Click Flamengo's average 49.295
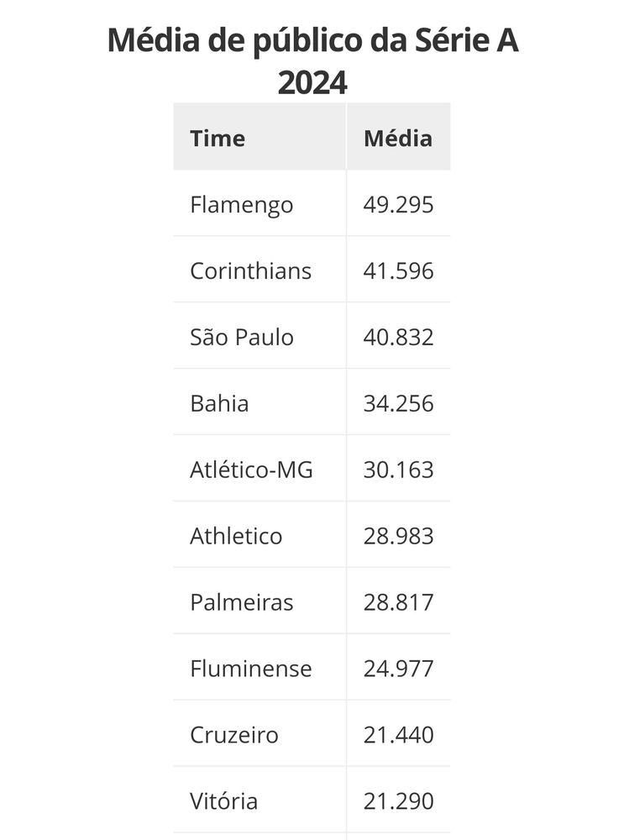 (x=398, y=204)
